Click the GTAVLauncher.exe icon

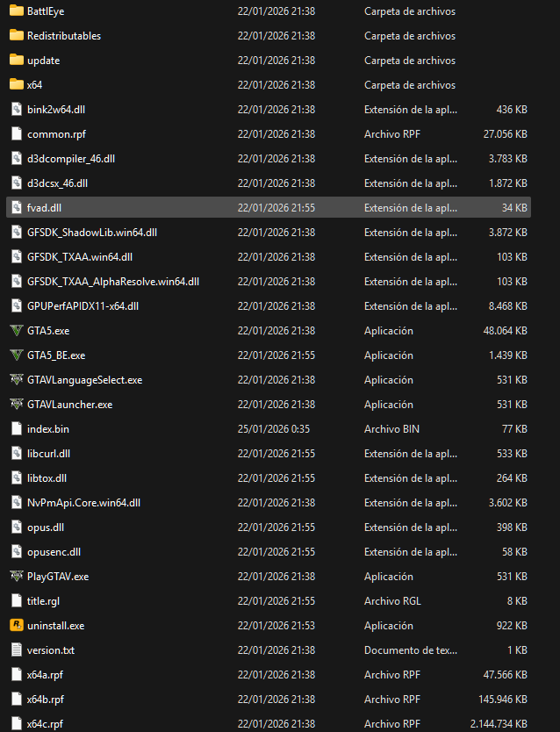[16, 405]
